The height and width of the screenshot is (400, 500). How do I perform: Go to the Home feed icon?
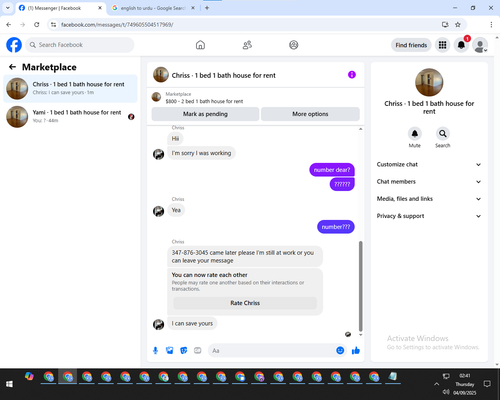pos(200,45)
